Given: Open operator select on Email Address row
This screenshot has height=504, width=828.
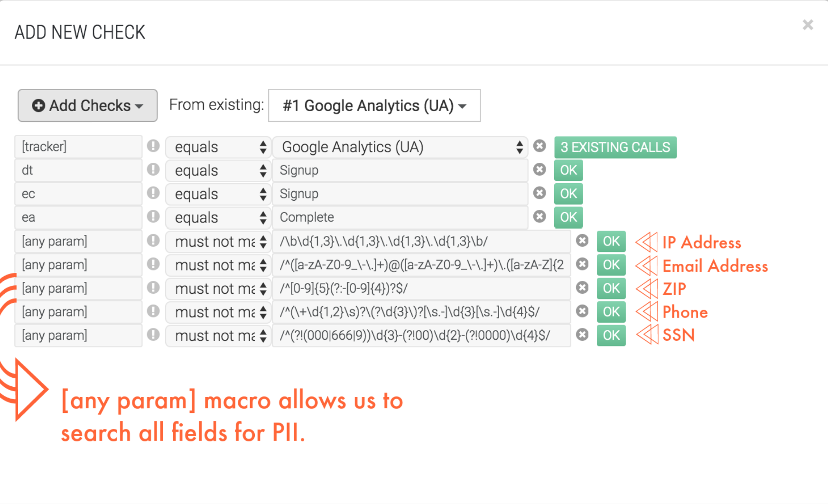Looking at the screenshot, I should click(x=218, y=265).
